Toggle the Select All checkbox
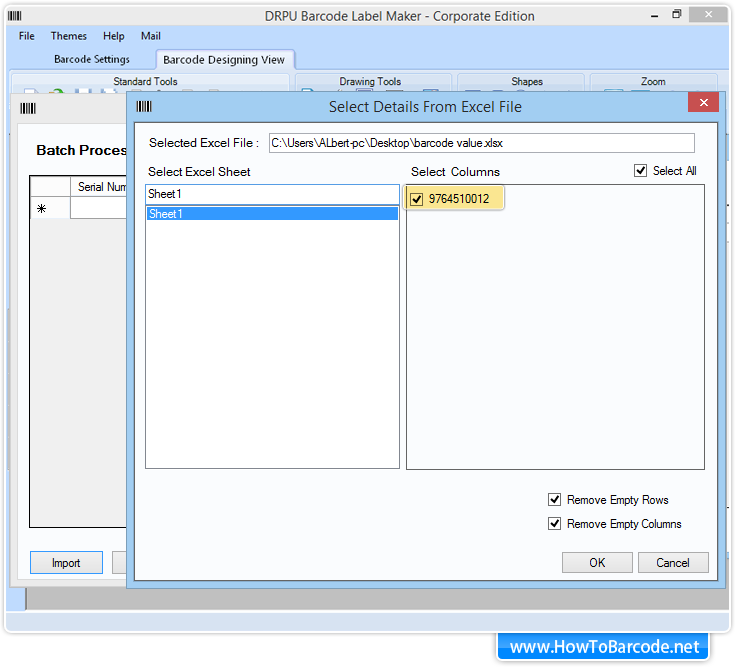This screenshot has width=735, height=667. point(641,171)
